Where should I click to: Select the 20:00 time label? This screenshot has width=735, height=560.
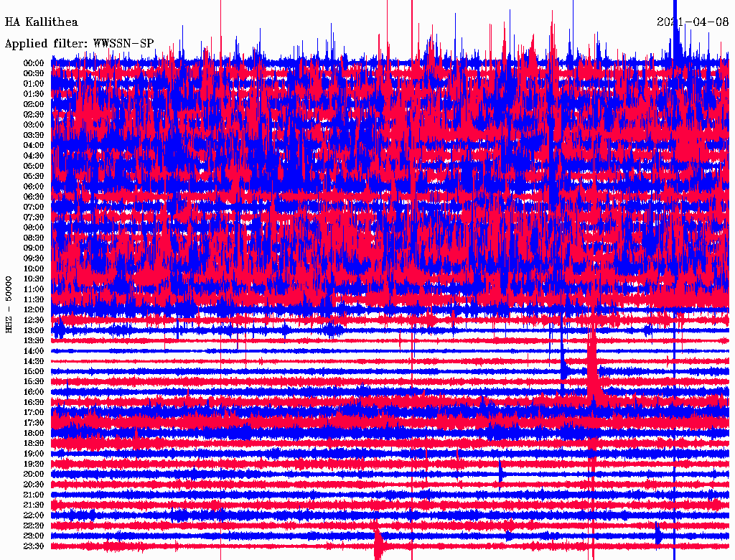coord(34,474)
